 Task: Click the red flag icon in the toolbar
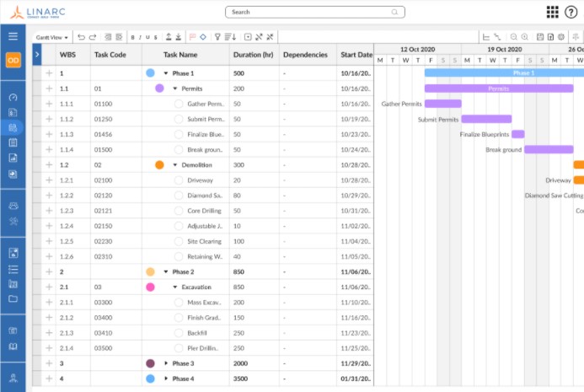192,37
